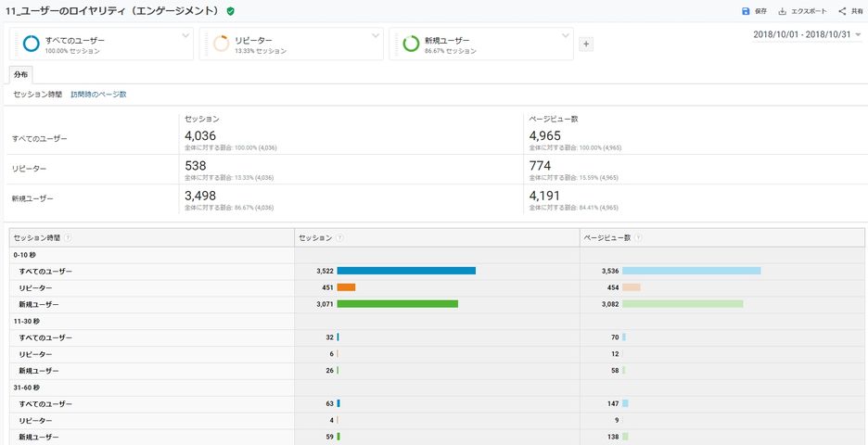The height and width of the screenshot is (445, 868).
Task: Click the blue ring of すべてのユーザー segment
Action: [31, 44]
